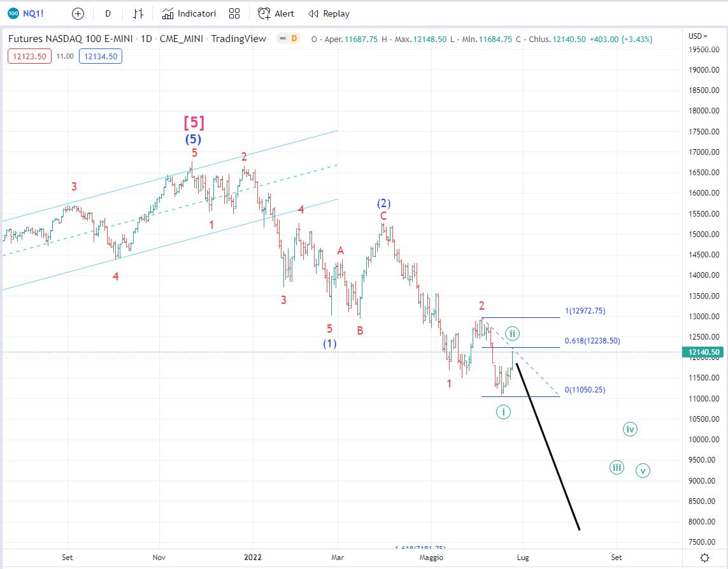Click the red sell price 12123.50 button
This screenshot has height=569, width=728.
pos(29,56)
